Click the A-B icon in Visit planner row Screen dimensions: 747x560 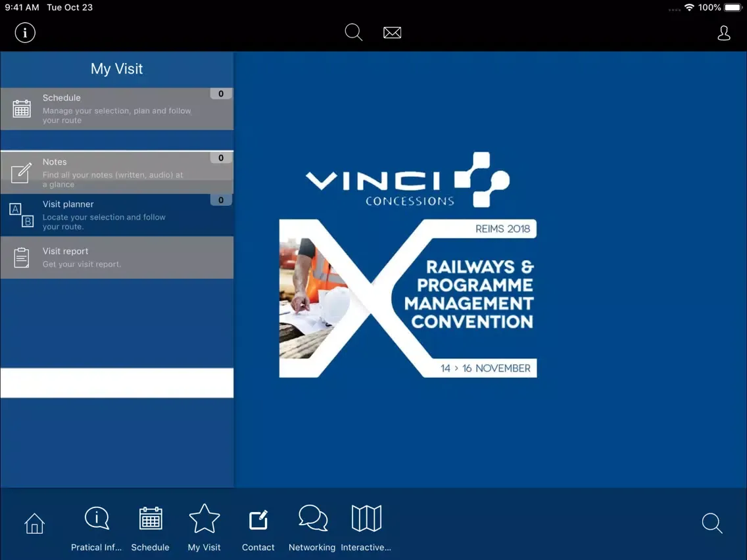[x=22, y=215]
